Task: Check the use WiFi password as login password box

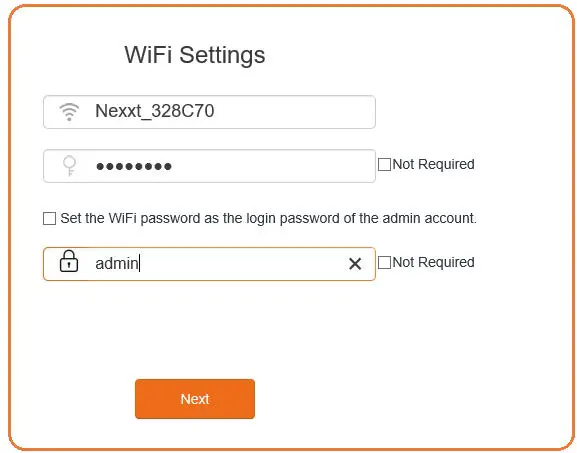Action: [x=49, y=218]
